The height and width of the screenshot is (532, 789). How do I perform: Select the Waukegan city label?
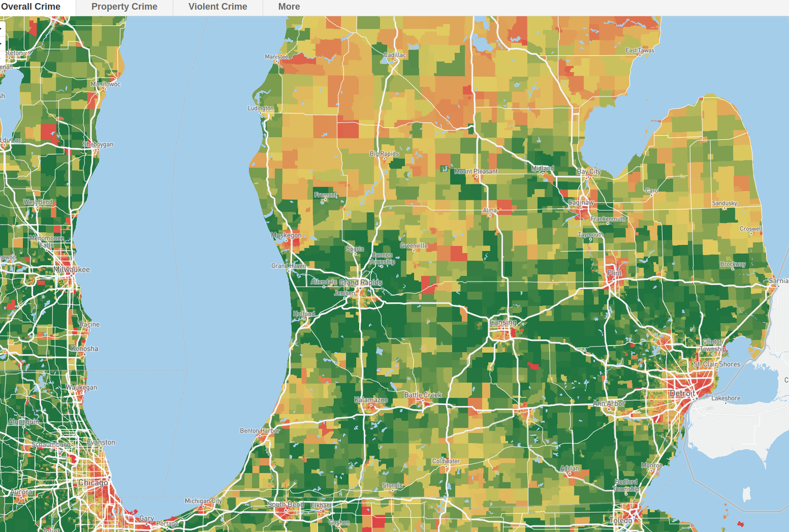[x=81, y=388]
